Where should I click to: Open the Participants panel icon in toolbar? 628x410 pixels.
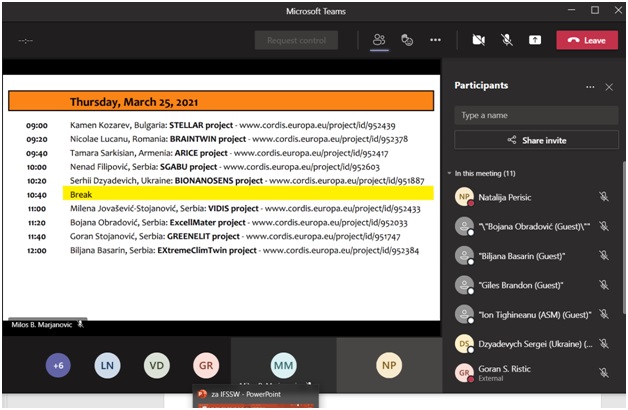[379, 40]
